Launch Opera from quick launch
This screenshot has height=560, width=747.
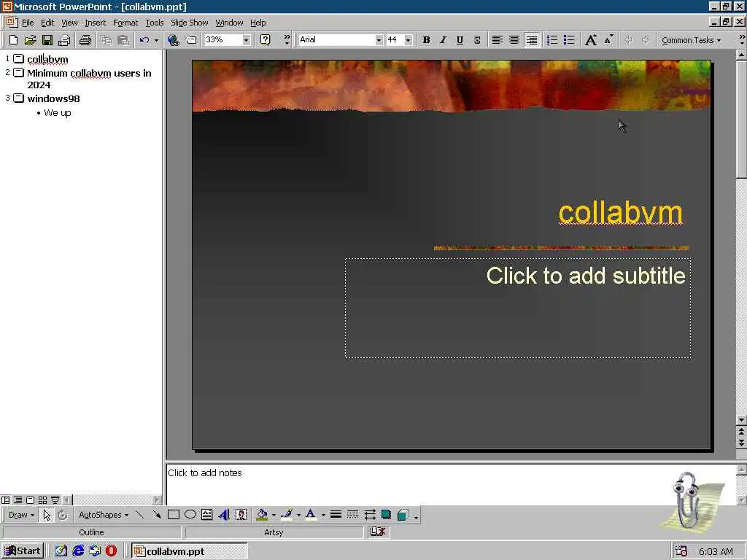pos(111,551)
